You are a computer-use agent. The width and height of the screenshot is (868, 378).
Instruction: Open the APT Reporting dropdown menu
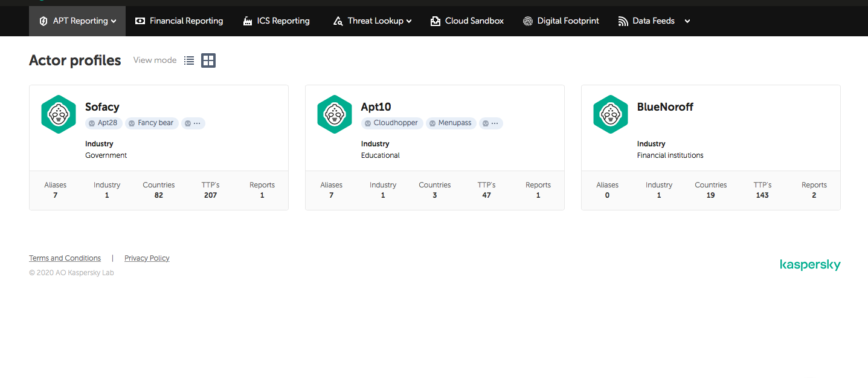tap(77, 21)
